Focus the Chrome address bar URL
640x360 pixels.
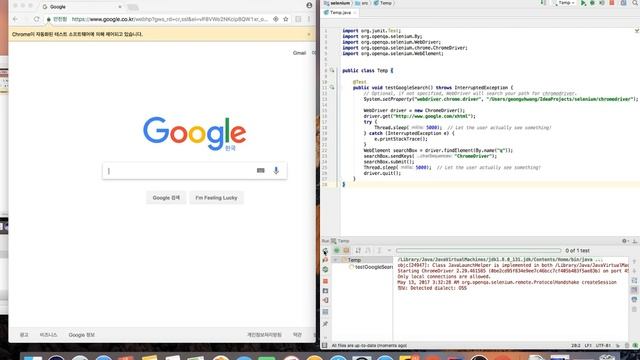point(169,19)
